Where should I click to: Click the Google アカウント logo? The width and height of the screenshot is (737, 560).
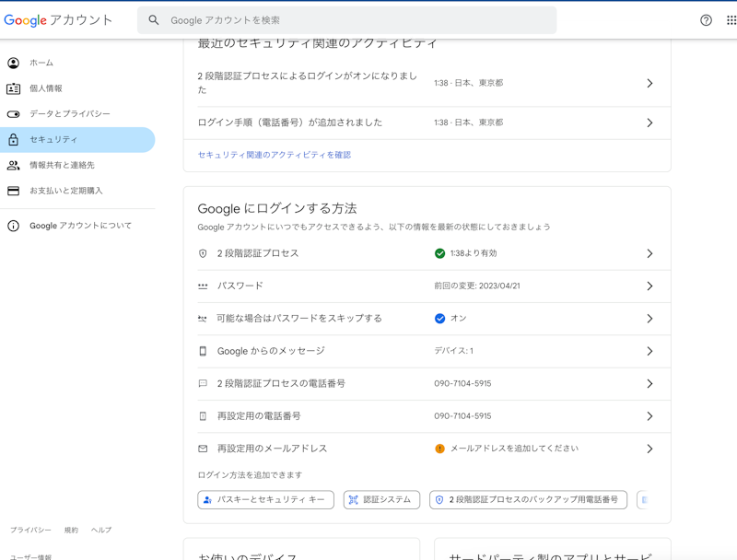coord(59,20)
